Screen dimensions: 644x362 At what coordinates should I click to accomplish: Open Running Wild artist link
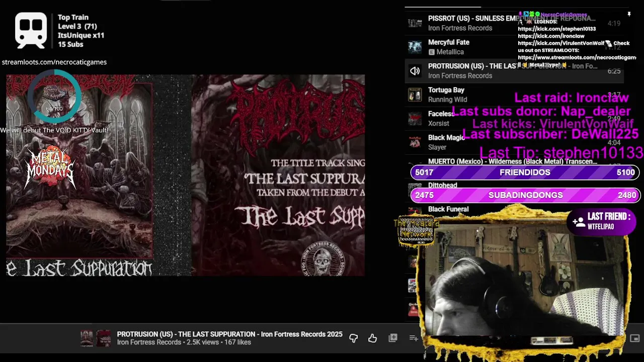point(448,100)
